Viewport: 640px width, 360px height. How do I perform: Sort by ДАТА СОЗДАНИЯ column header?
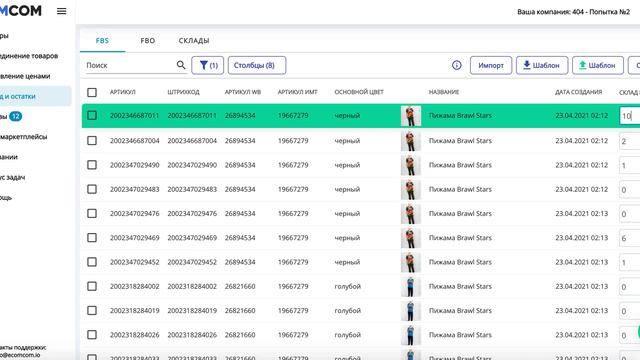pos(578,92)
